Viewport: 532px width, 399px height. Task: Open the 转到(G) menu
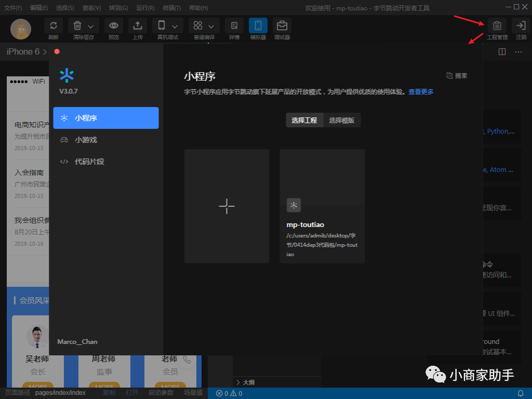[118, 8]
